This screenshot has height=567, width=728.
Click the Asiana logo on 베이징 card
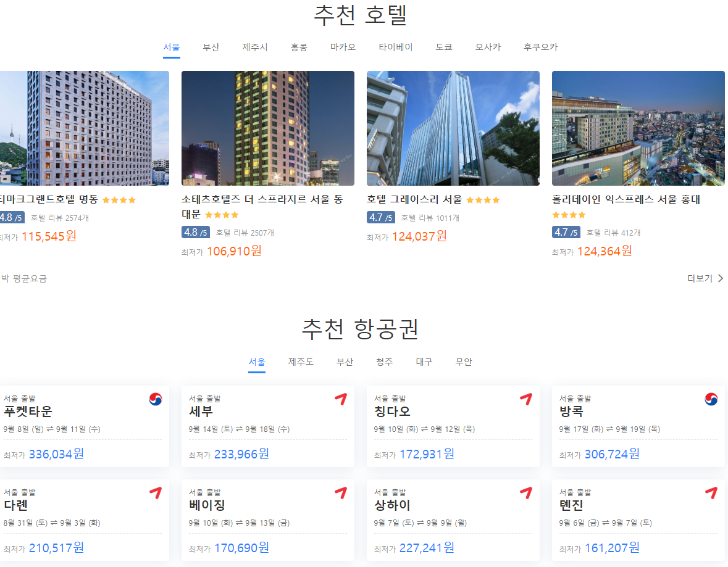point(341,493)
